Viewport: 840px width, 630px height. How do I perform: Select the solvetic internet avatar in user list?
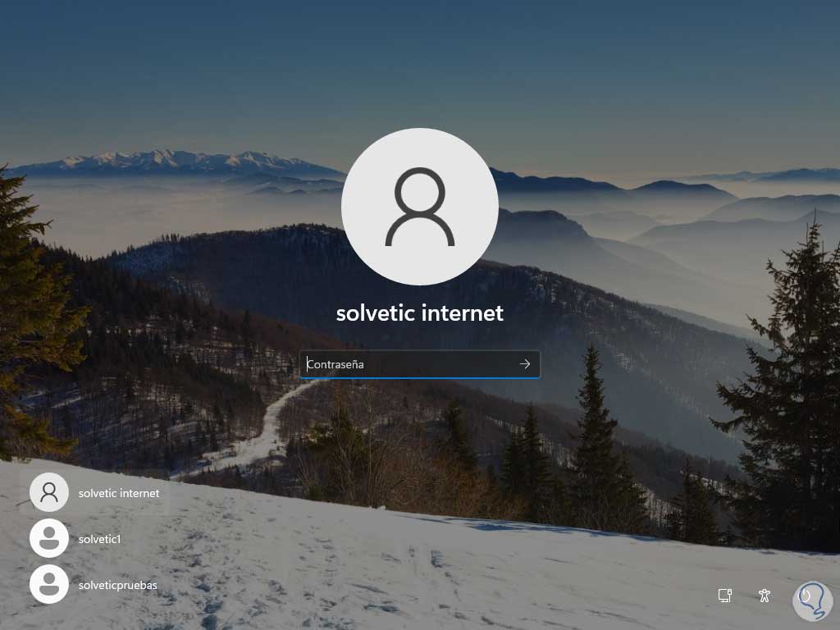click(x=48, y=492)
